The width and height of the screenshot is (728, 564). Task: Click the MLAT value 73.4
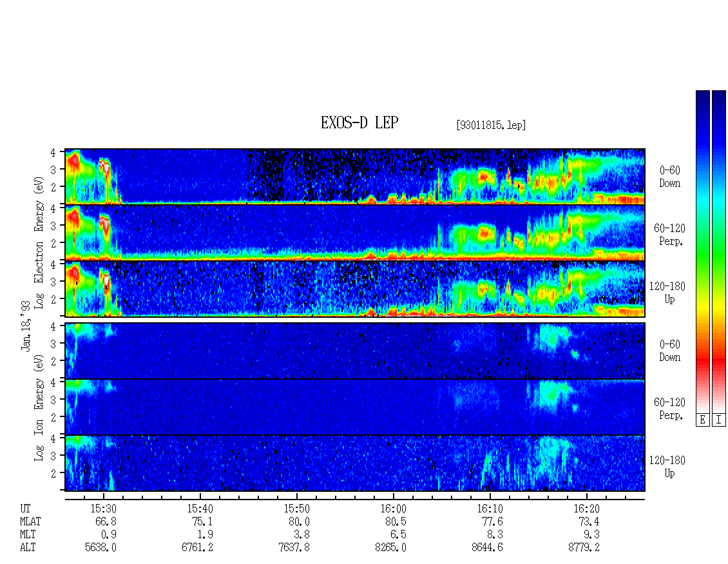[589, 521]
